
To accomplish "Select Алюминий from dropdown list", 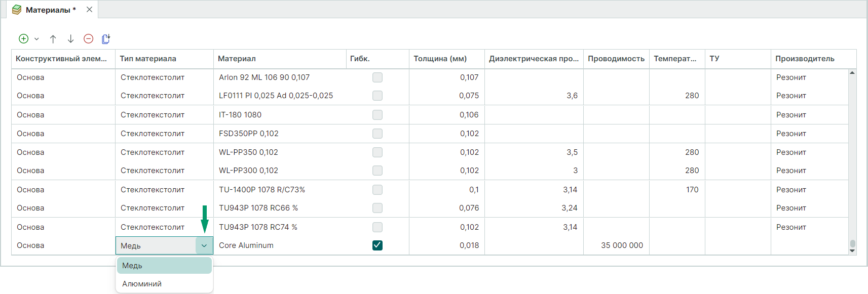I will (x=142, y=284).
